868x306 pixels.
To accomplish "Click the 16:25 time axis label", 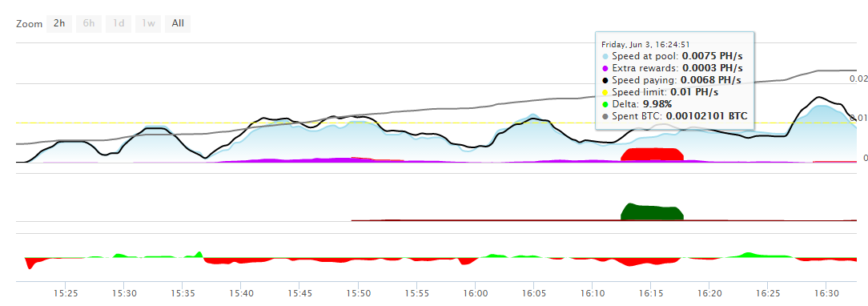I will [768, 292].
